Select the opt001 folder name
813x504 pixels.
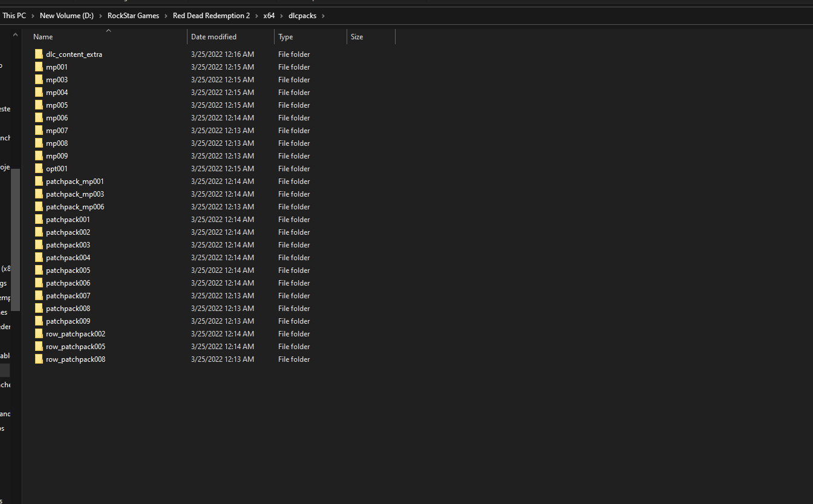(x=57, y=169)
